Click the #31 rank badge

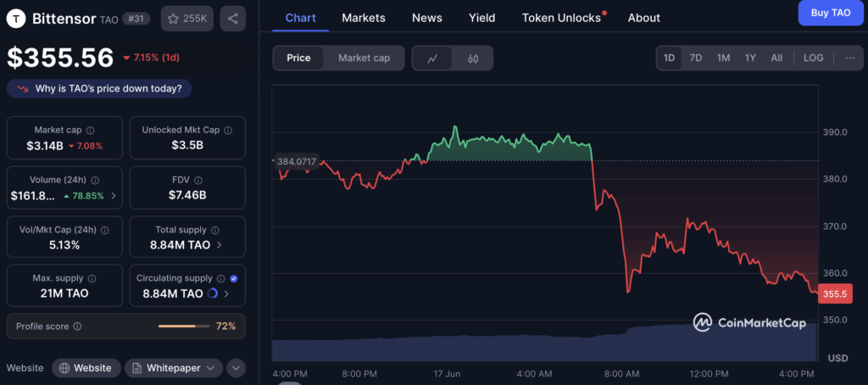click(136, 19)
